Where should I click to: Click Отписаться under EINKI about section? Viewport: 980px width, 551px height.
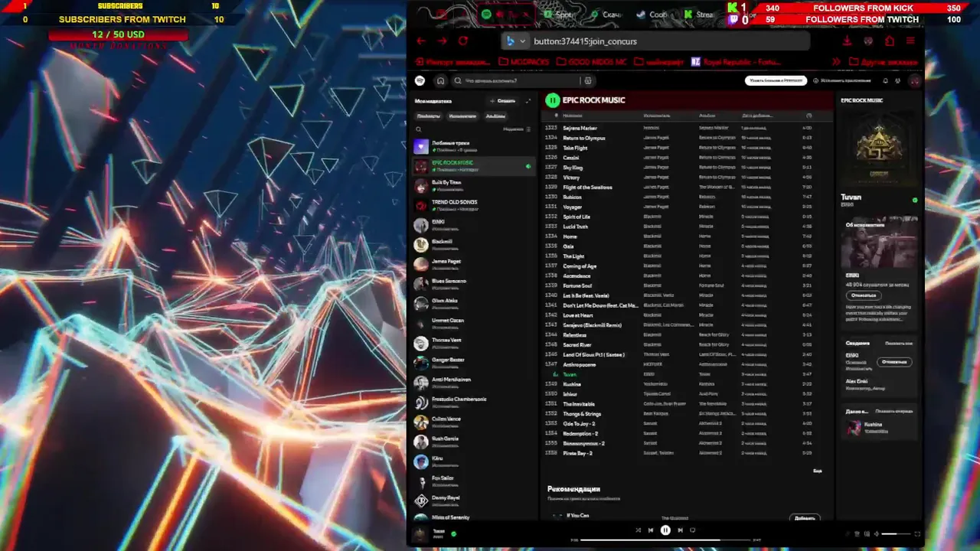coord(863,295)
